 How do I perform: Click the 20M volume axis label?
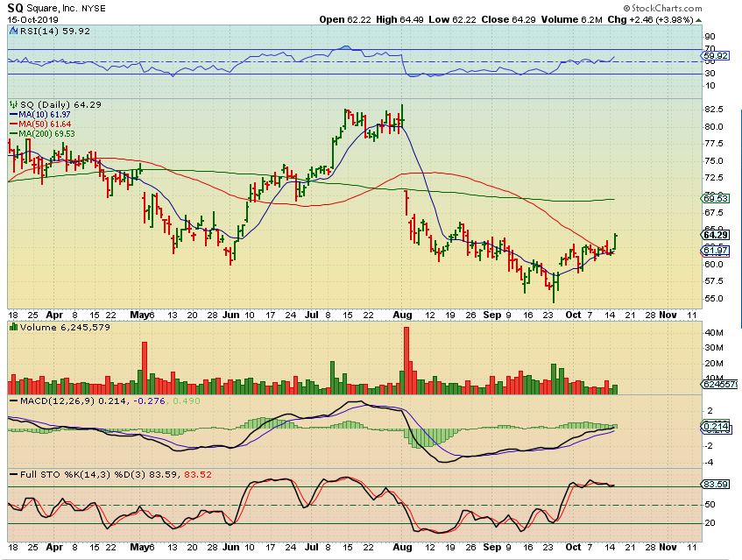[714, 364]
